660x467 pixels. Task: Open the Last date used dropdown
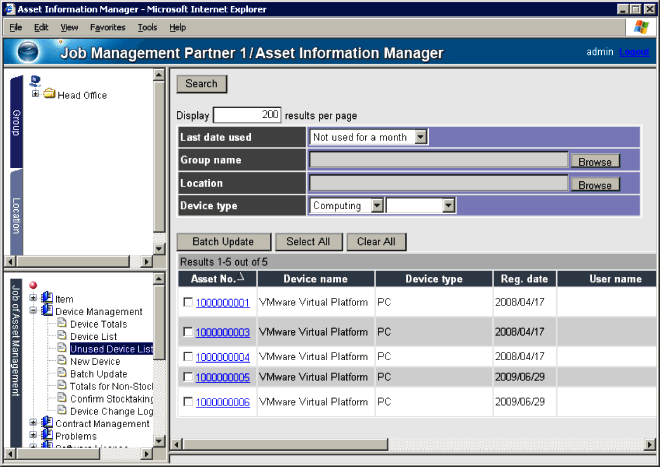pyautogui.click(x=420, y=137)
